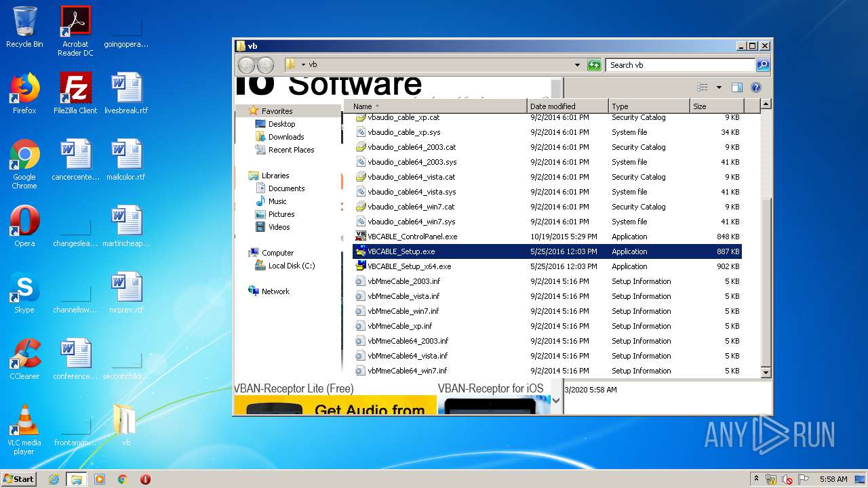Image resolution: width=868 pixels, height=488 pixels.
Task: Launch Acrobat Reader DC from desktop
Action: point(75,31)
